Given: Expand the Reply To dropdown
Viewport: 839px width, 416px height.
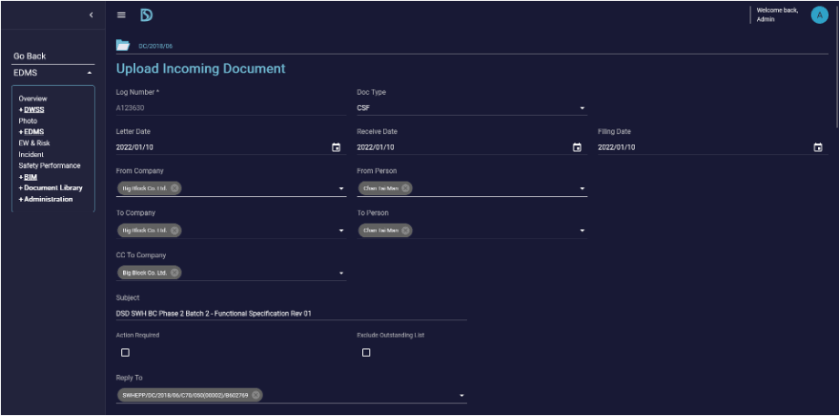Looking at the screenshot, I should click(461, 396).
